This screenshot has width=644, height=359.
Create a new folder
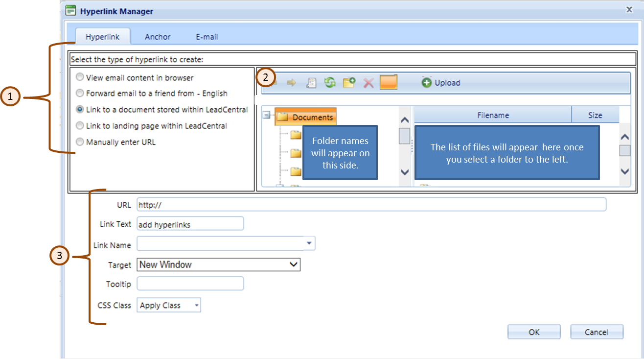click(x=349, y=83)
